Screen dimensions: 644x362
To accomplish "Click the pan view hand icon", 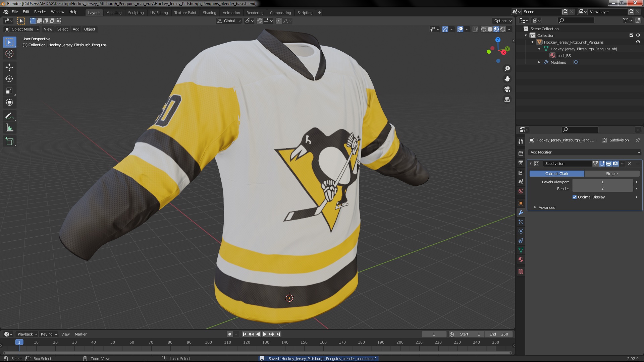I will (507, 79).
